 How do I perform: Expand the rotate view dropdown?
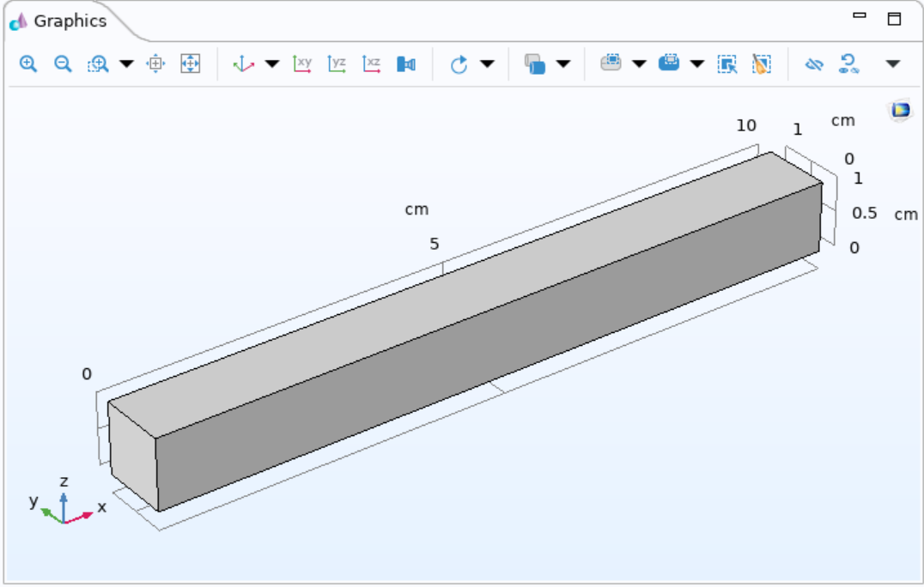(486, 64)
